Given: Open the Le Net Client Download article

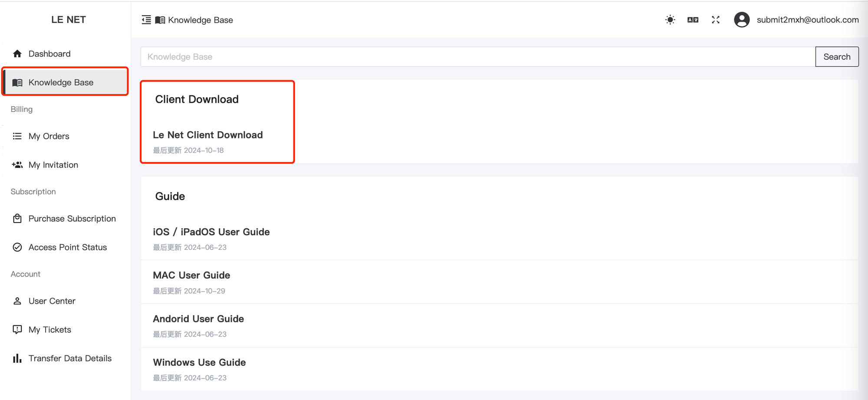Looking at the screenshot, I should [208, 135].
